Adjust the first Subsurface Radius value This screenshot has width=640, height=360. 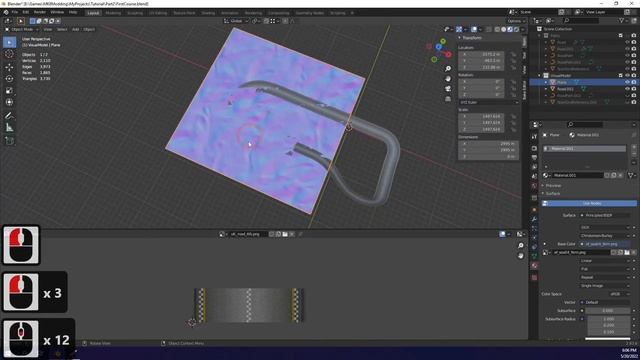click(x=608, y=319)
